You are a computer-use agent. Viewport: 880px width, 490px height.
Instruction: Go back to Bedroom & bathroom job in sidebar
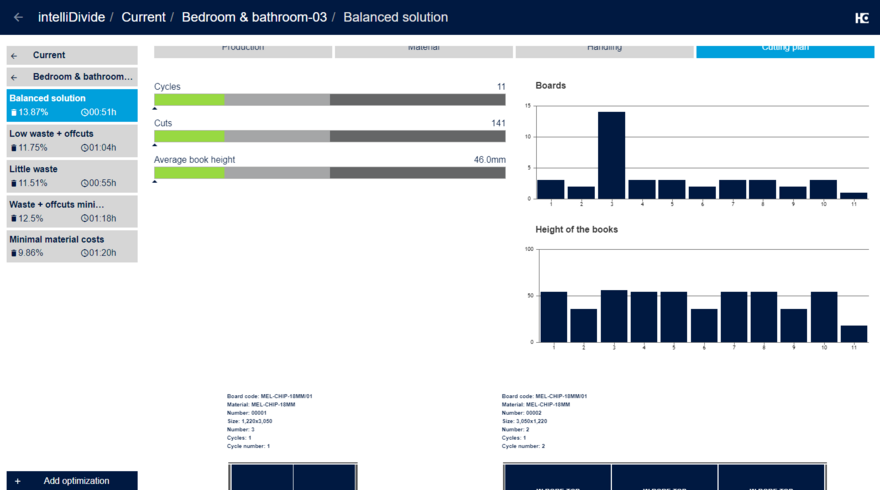[x=72, y=77]
